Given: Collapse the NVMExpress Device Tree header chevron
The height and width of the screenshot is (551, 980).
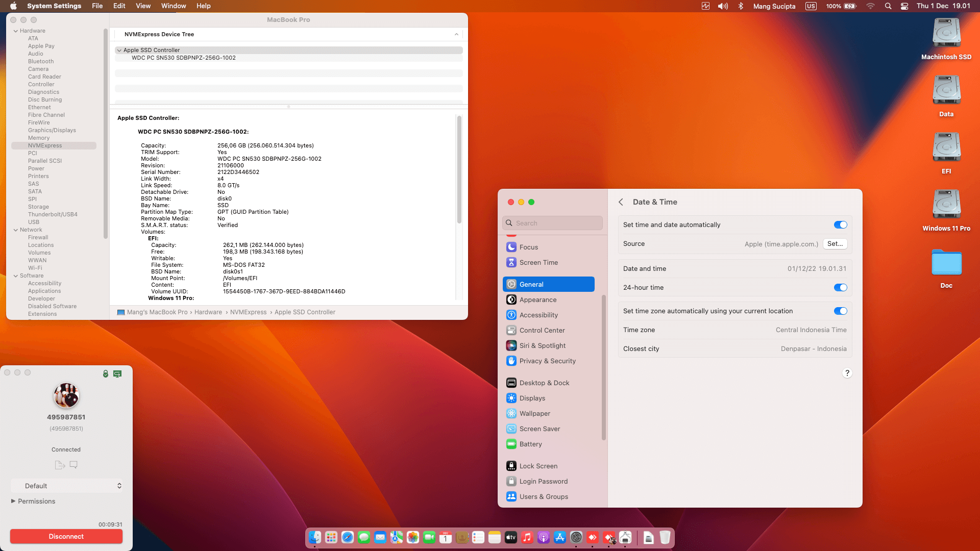Looking at the screenshot, I should pyautogui.click(x=456, y=35).
